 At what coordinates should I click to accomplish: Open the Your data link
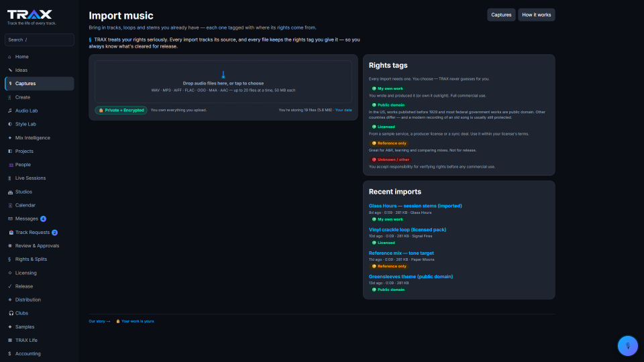pos(343,110)
